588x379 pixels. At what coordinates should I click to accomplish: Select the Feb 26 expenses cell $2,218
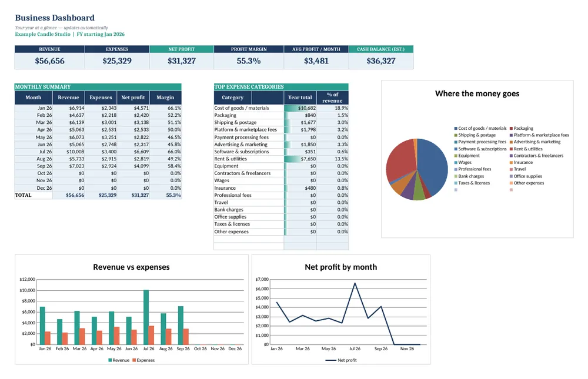coord(101,115)
